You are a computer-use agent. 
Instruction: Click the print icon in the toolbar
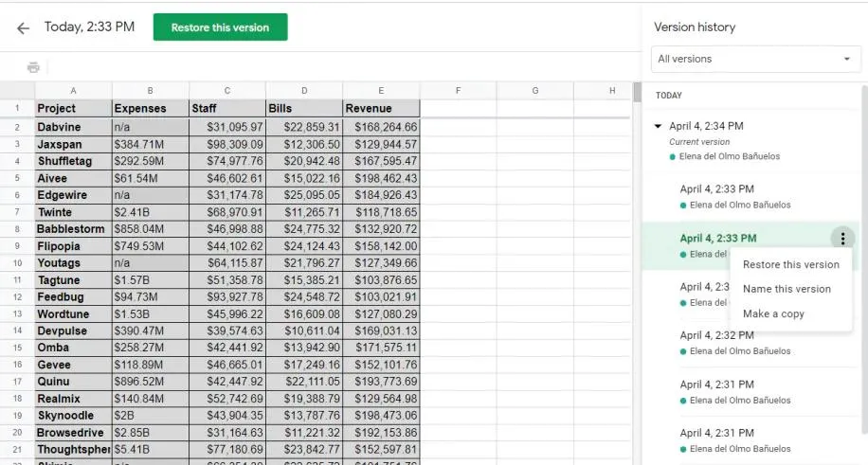[33, 67]
